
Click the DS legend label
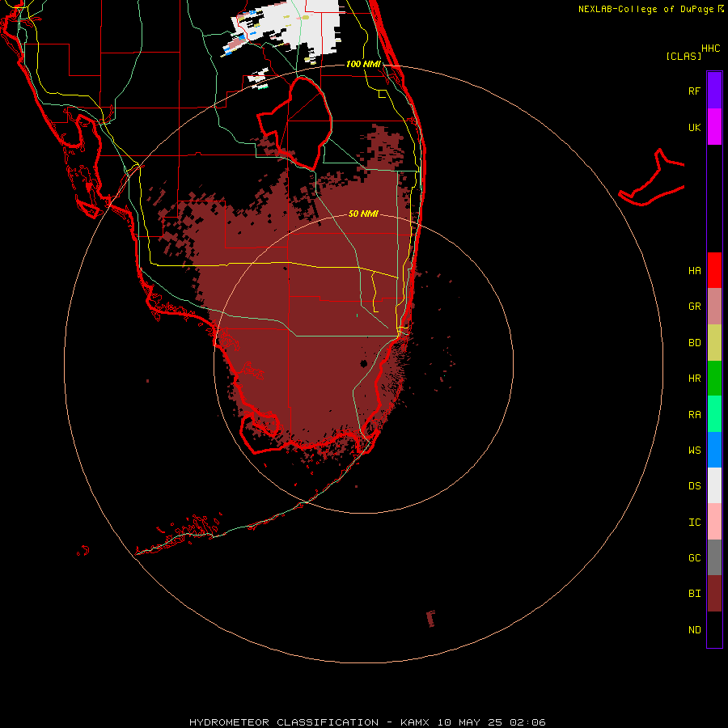(x=695, y=485)
